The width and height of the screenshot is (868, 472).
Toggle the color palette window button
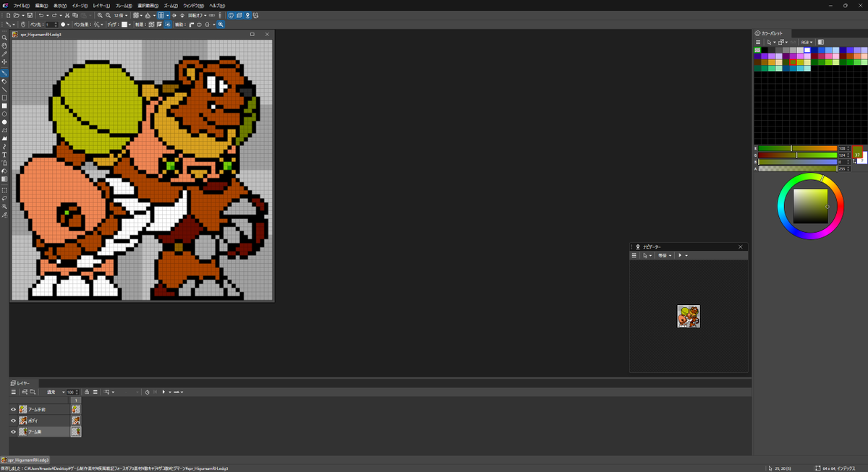pyautogui.click(x=231, y=15)
